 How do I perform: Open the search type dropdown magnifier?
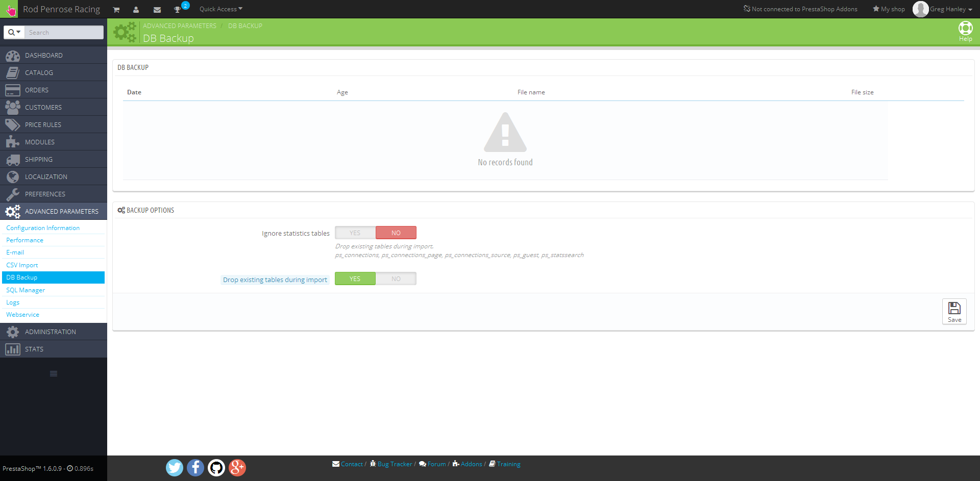[14, 32]
